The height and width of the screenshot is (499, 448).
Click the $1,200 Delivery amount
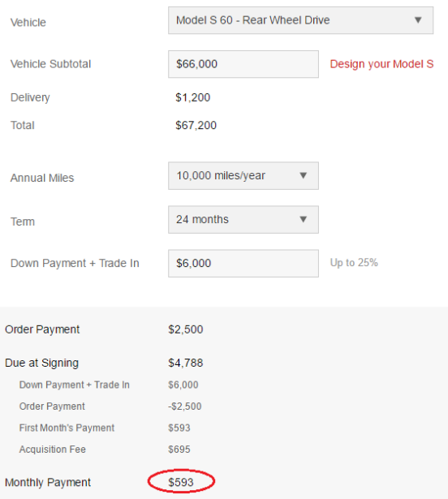192,97
